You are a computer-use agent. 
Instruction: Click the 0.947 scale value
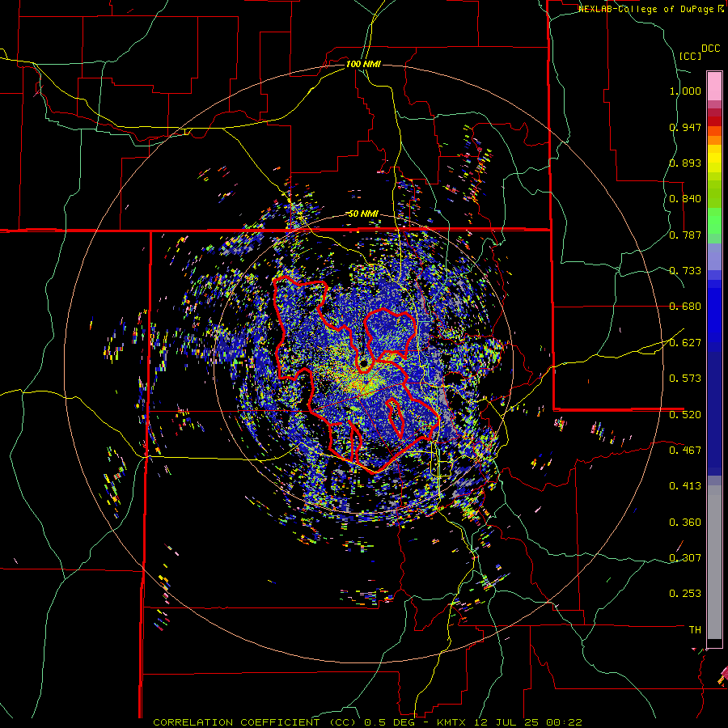(x=685, y=127)
